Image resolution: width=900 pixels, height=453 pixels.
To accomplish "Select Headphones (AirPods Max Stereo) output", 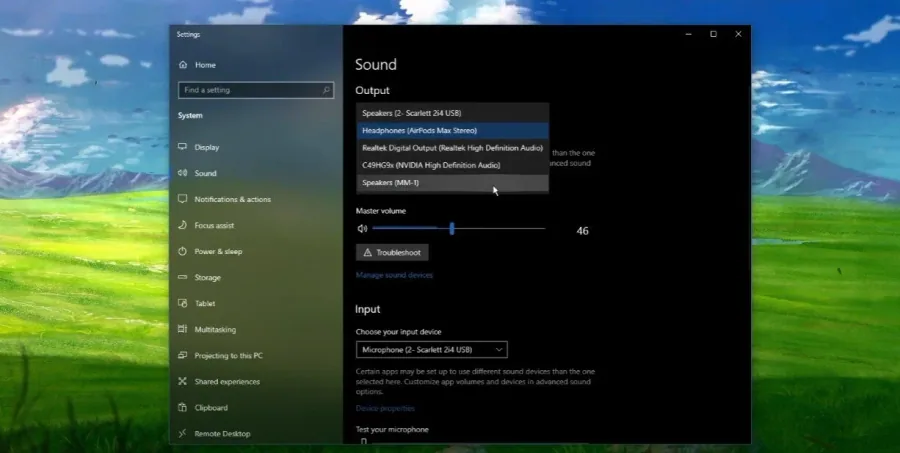I will 452,130.
